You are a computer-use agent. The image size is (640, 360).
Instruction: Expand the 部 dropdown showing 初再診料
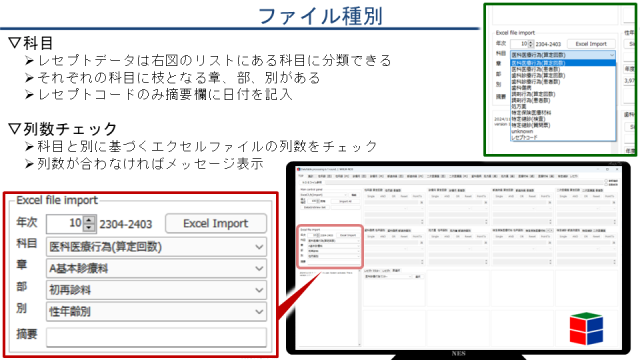(156, 290)
